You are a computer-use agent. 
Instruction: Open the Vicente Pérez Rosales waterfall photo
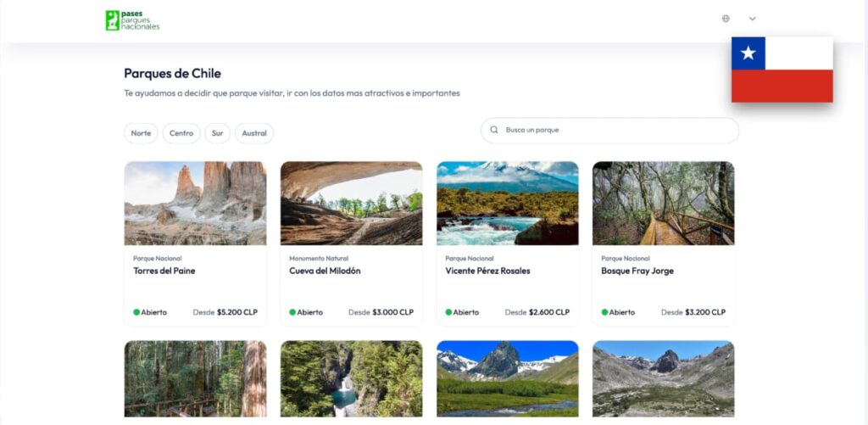click(507, 204)
